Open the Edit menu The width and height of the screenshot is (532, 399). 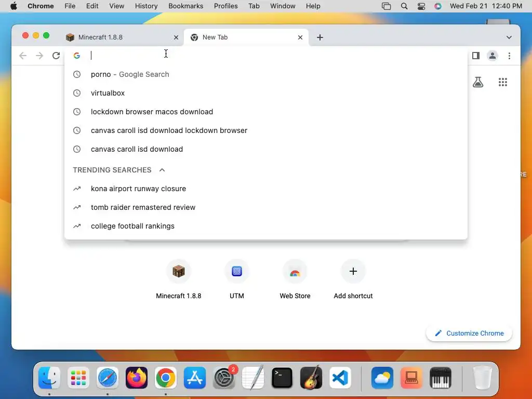(x=92, y=6)
